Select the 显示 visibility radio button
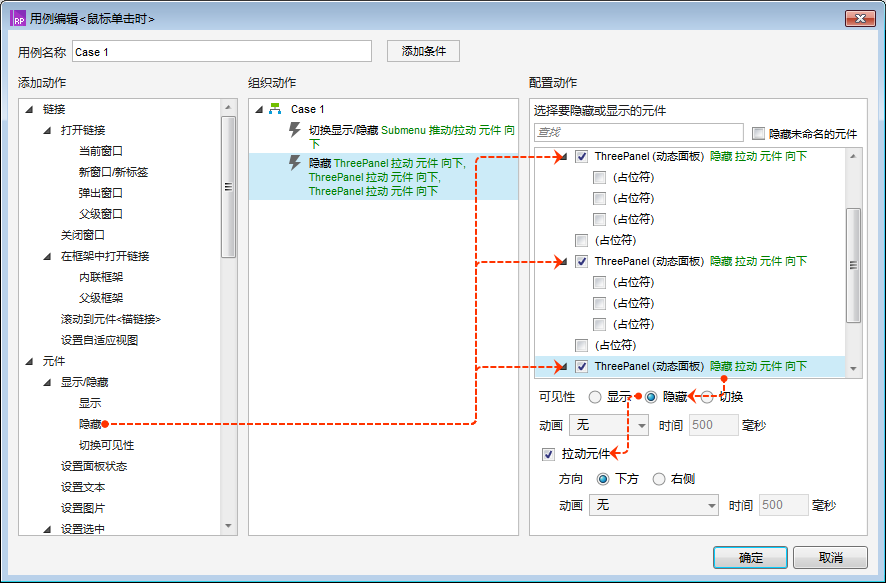 (x=596, y=397)
